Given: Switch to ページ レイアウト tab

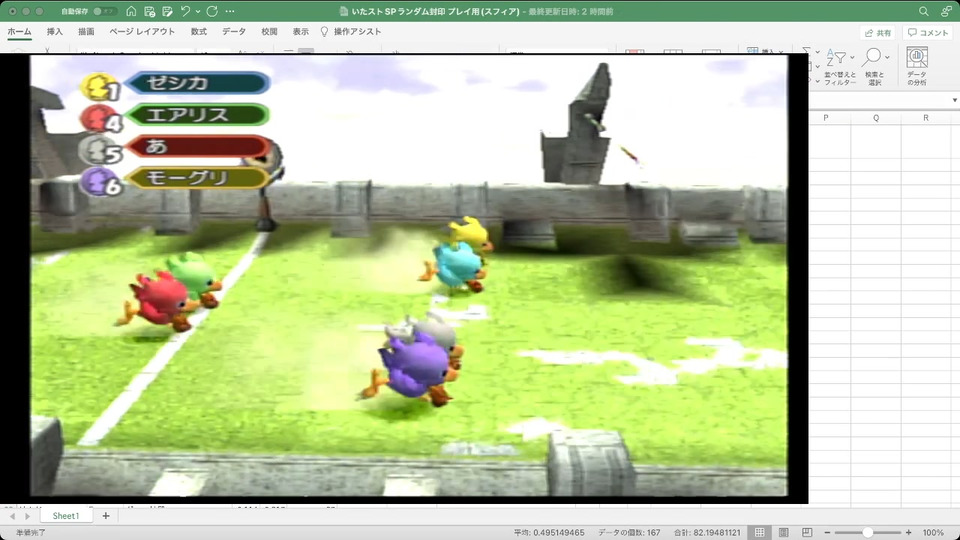Looking at the screenshot, I should point(142,31).
